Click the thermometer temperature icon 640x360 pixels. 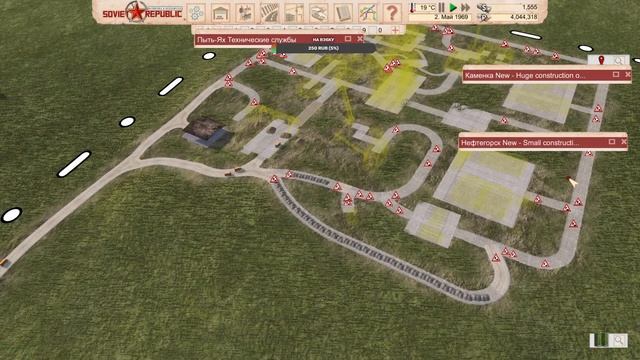click(x=413, y=7)
